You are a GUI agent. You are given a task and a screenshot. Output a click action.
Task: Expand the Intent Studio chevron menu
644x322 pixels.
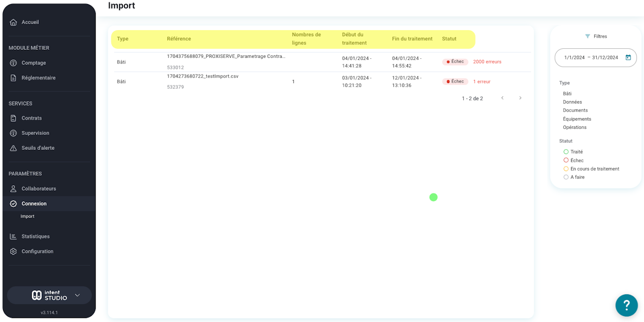point(77,295)
